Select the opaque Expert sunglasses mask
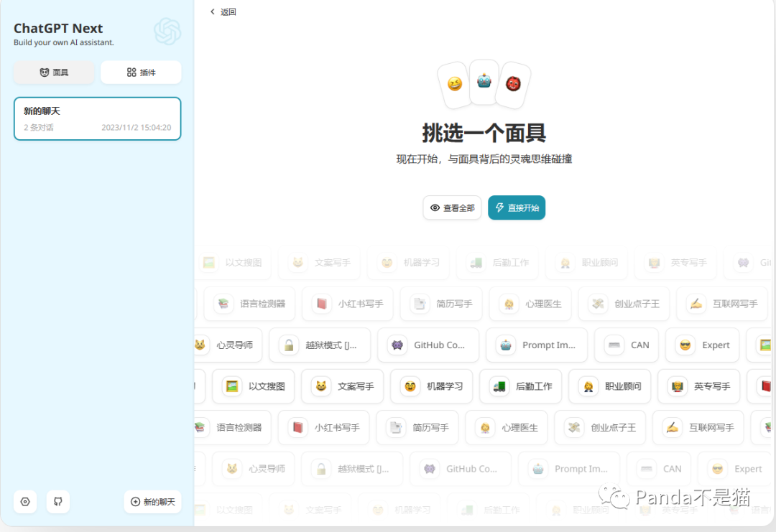Viewport: 776px width, 532px height. [x=702, y=345]
